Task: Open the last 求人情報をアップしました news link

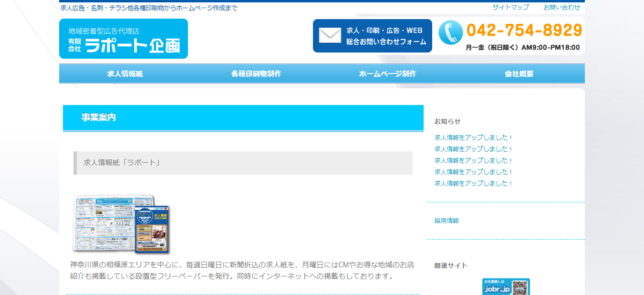Action: pos(473,183)
